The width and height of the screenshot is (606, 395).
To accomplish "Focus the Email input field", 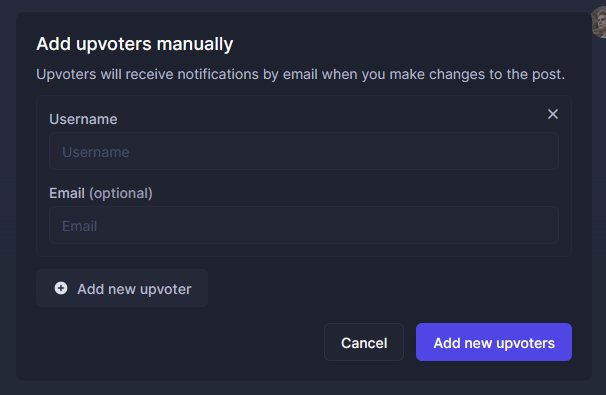I will (304, 225).
